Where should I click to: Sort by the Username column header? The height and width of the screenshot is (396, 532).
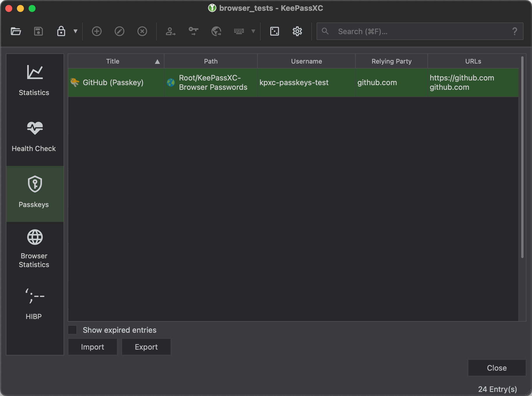pos(306,61)
